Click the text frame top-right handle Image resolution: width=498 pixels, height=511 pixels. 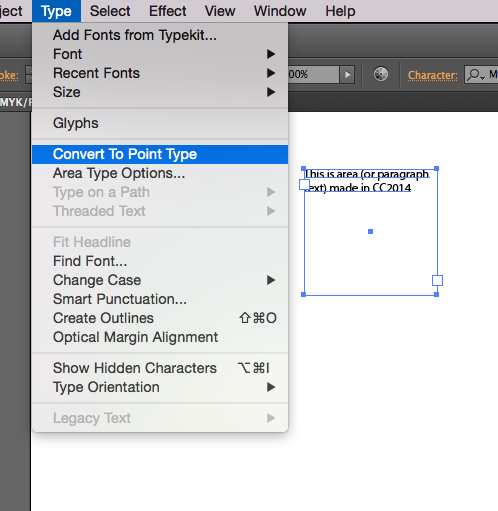436,169
